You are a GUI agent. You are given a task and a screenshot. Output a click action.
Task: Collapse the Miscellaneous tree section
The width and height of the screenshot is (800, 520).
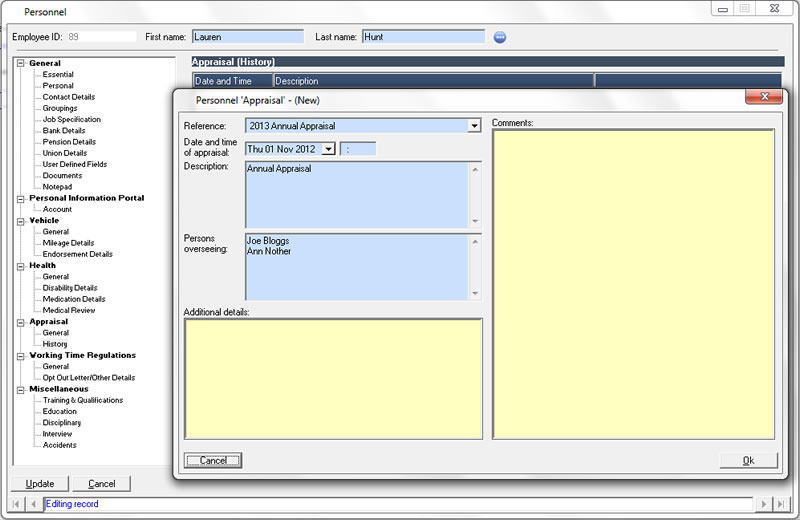tap(21, 389)
